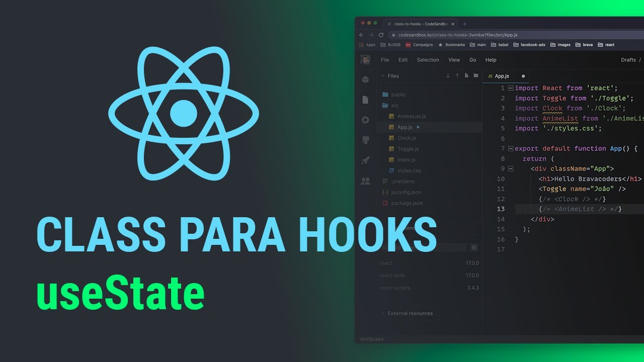
Task: Click the download arrow in Files header
Action: (448, 75)
